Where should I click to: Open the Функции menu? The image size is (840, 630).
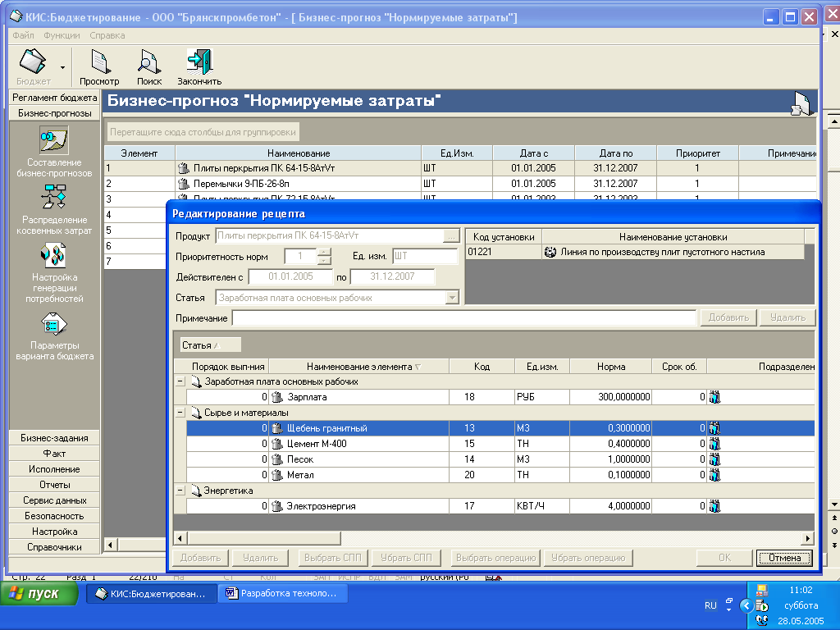pos(62,35)
